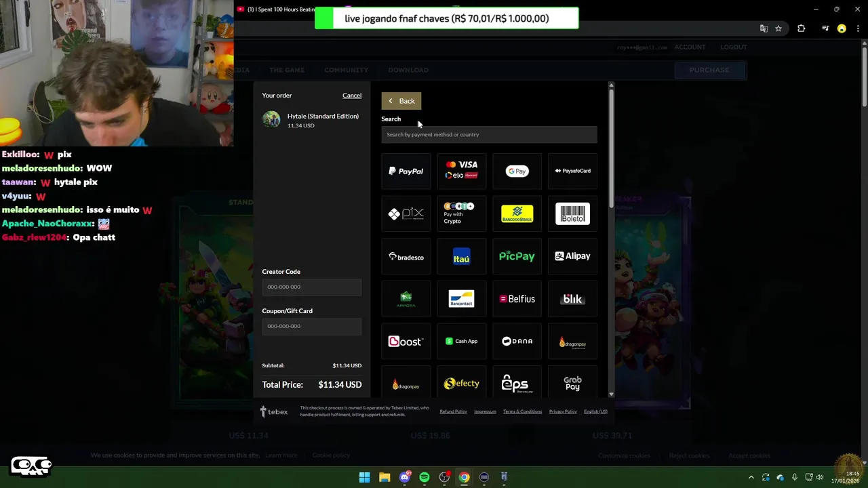Image resolution: width=868 pixels, height=488 pixels.
Task: Open File Explorer from taskbar
Action: point(384,477)
